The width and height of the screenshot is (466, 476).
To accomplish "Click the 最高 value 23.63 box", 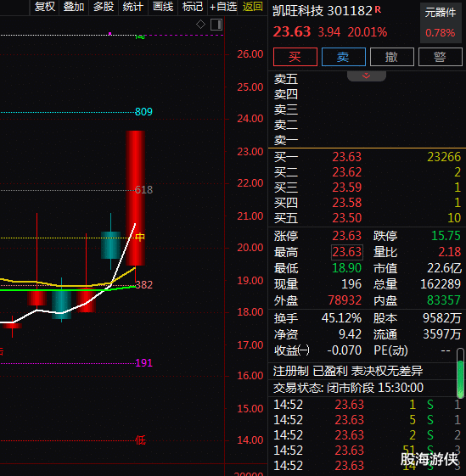I will 347,252.
